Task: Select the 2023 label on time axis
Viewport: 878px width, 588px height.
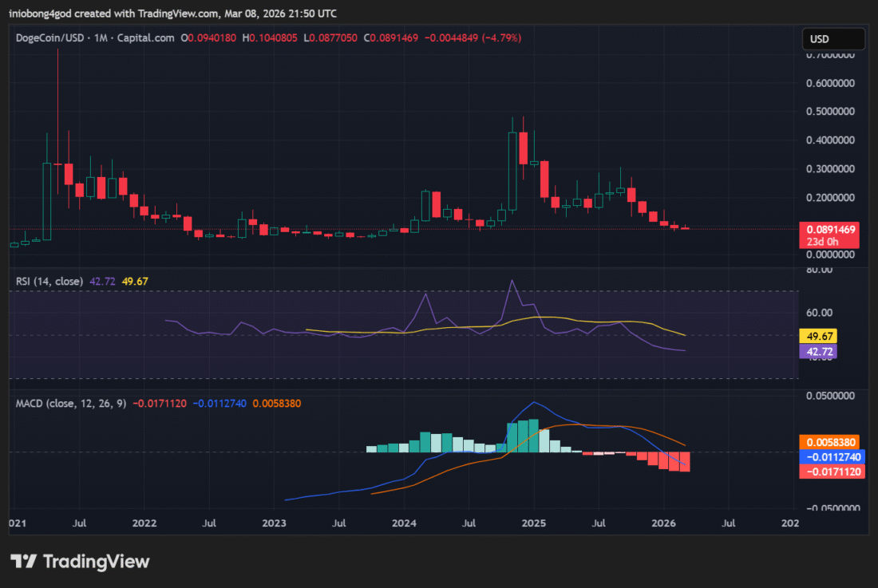Action: [274, 523]
